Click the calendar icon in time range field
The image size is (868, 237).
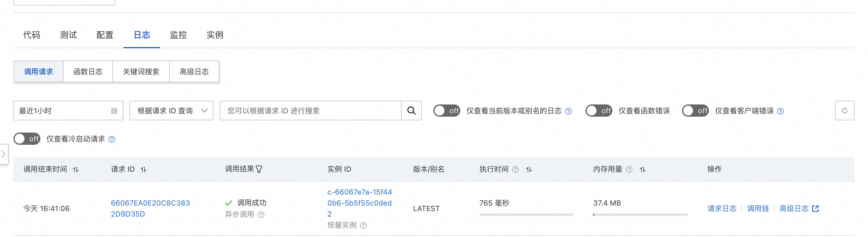coord(114,111)
